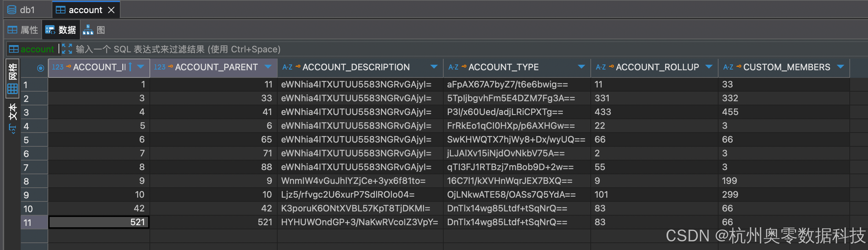Focus the SQL filter expression field
This screenshot has width=868, height=250.
click(x=178, y=49)
